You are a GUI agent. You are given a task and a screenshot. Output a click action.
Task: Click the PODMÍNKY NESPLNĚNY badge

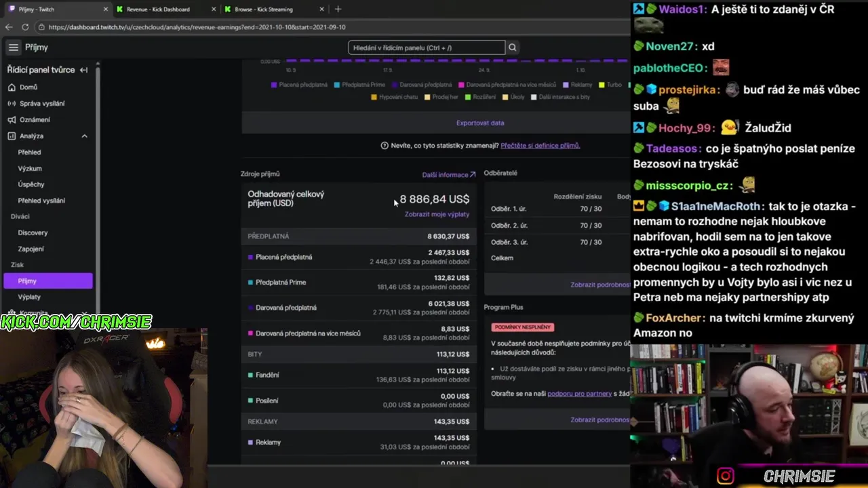tap(523, 327)
